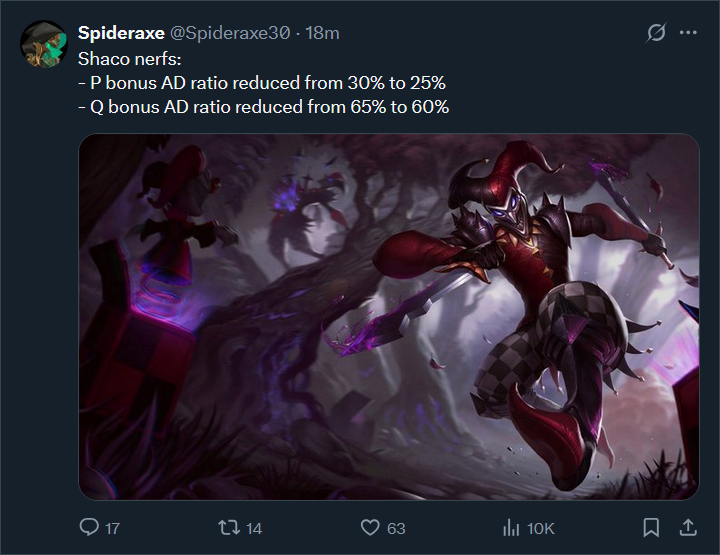Click the 17 replies count
Screen dimensions: 720x555
pos(112,528)
